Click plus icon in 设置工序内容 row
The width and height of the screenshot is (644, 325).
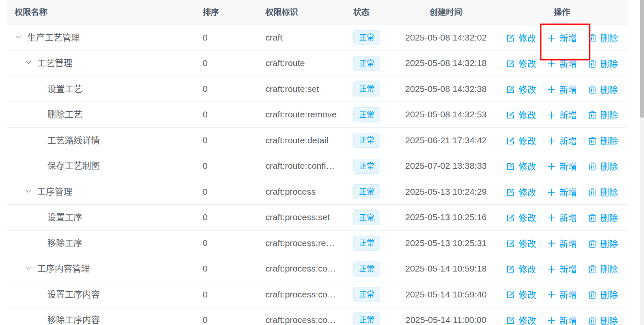point(551,295)
